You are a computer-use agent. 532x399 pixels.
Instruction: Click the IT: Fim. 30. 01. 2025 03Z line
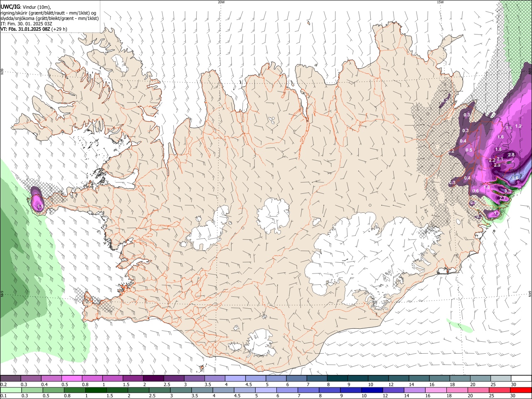26,24
